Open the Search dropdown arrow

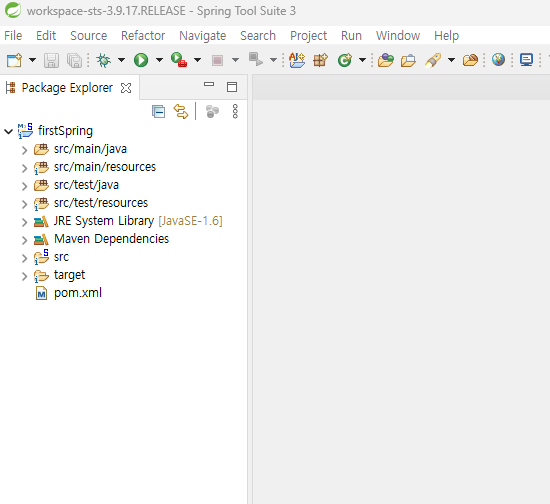(x=451, y=60)
